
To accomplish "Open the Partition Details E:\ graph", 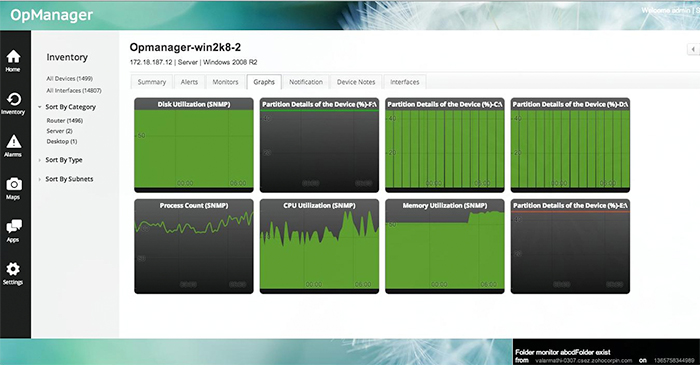I will pyautogui.click(x=570, y=246).
